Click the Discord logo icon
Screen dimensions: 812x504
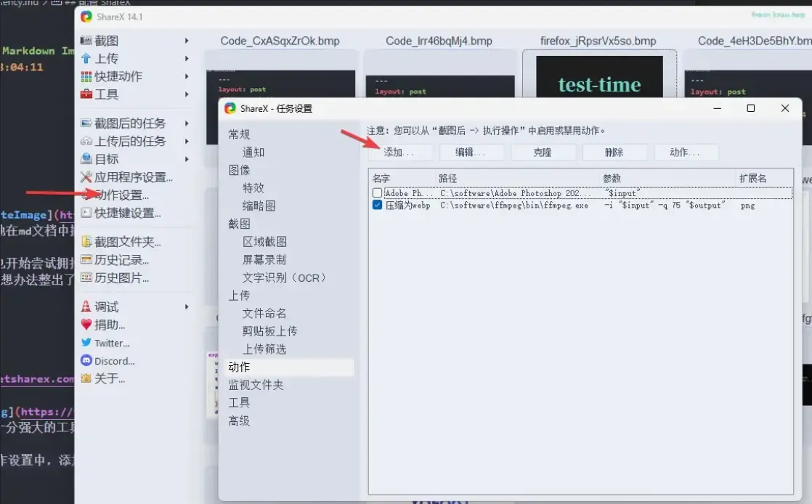(x=86, y=361)
